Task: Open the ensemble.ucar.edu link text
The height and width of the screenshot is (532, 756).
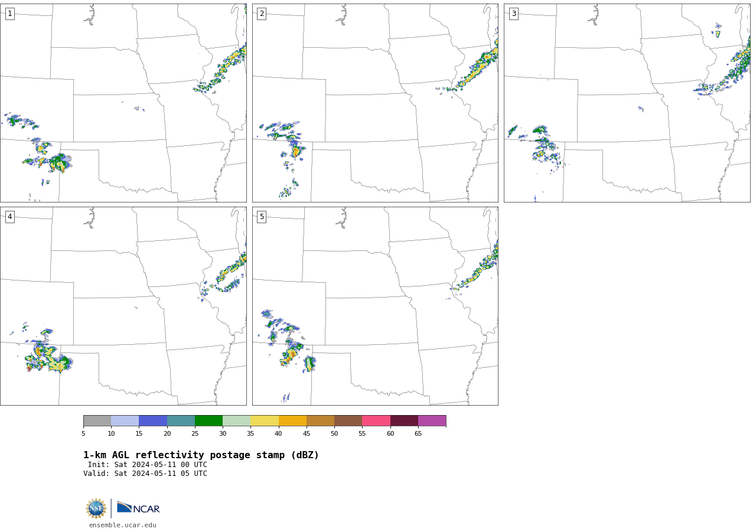Action: [x=123, y=526]
